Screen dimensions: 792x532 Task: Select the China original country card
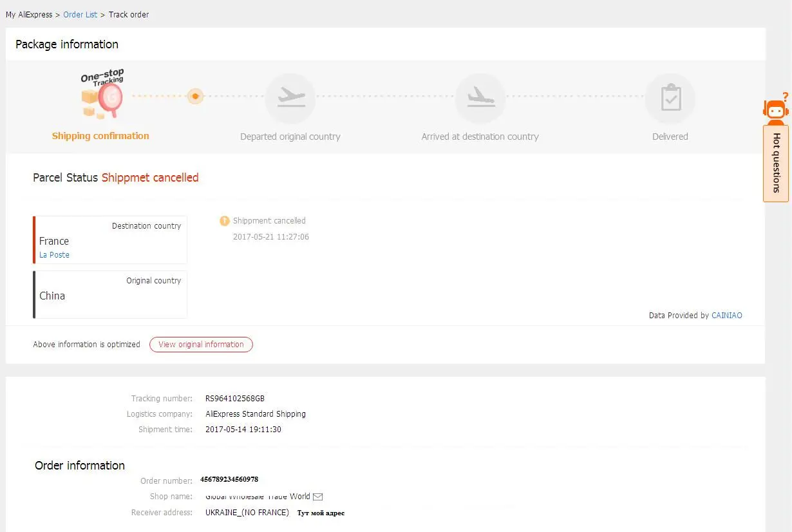pyautogui.click(x=110, y=294)
